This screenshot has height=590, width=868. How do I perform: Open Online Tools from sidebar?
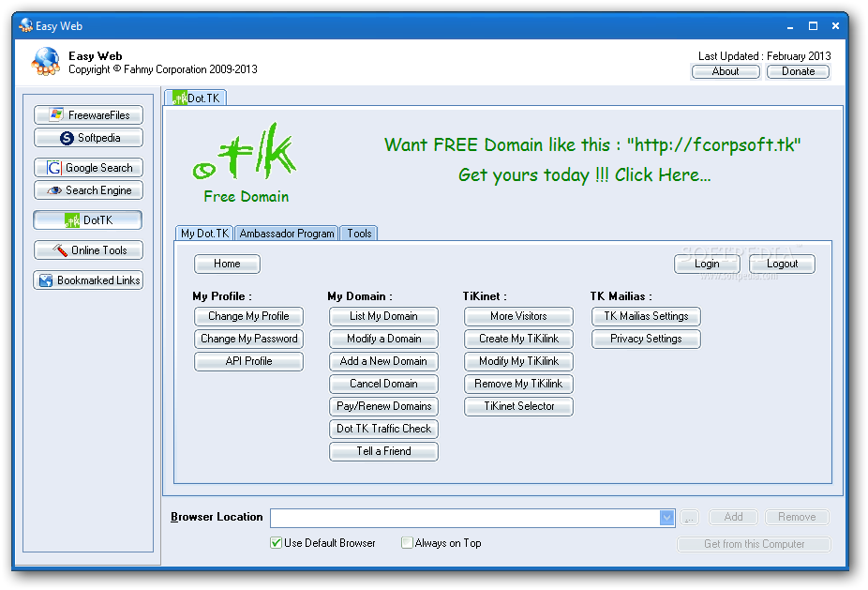[88, 250]
